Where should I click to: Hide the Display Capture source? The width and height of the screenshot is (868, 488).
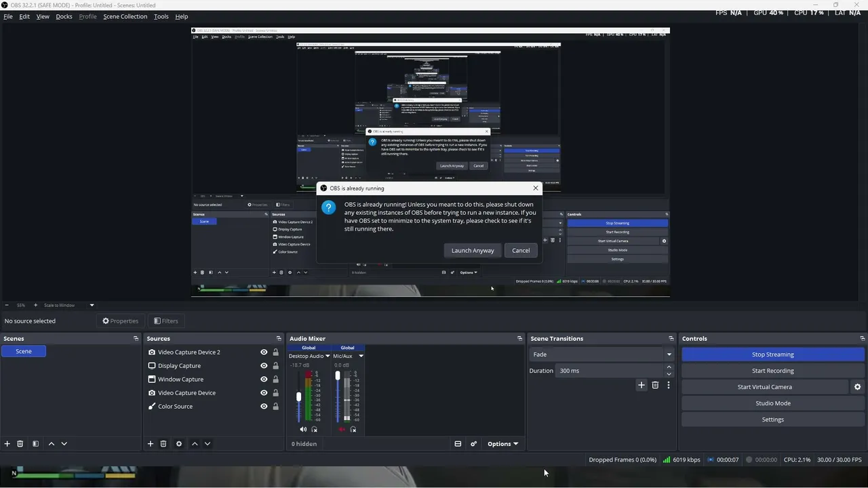click(264, 366)
